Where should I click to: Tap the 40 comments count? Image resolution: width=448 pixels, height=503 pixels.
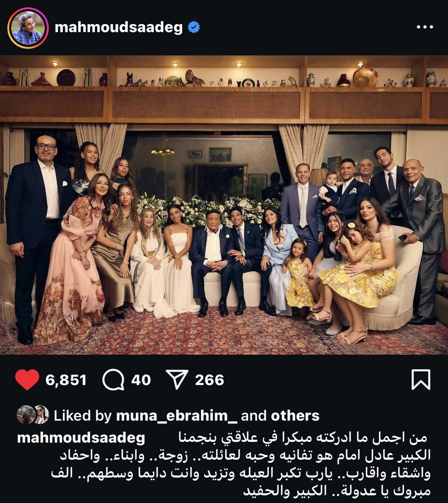click(x=141, y=380)
